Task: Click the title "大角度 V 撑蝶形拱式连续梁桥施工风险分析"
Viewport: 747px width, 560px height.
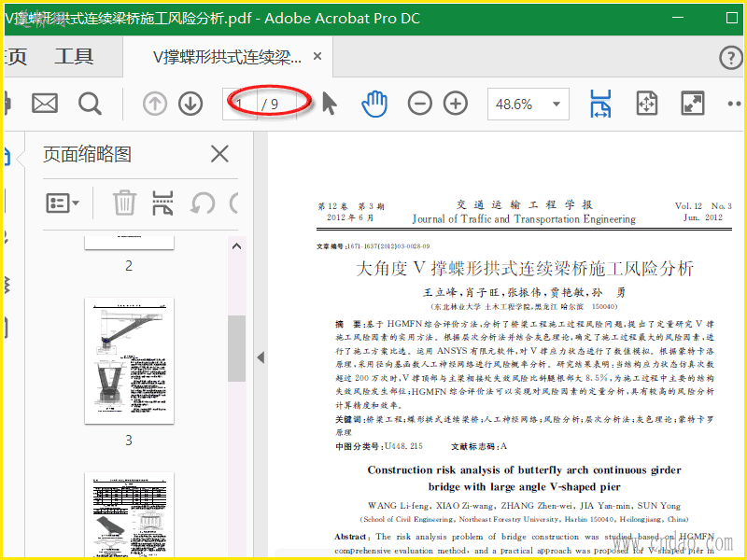Action: (x=525, y=269)
